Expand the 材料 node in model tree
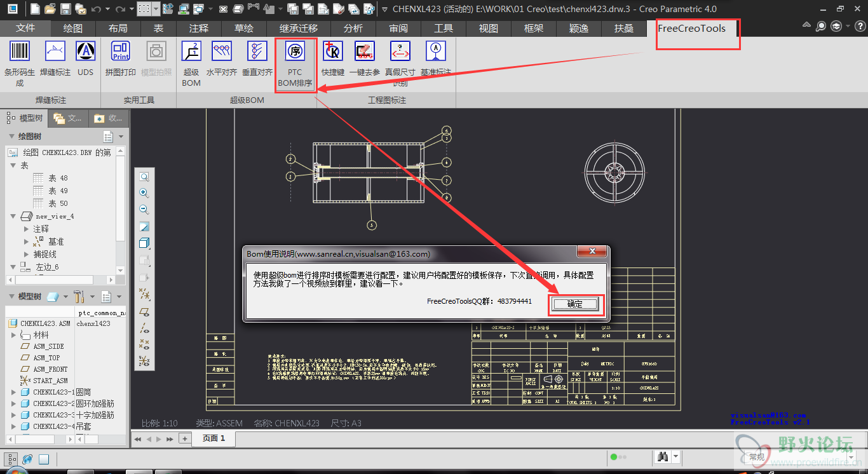This screenshot has width=868, height=474. coord(14,335)
